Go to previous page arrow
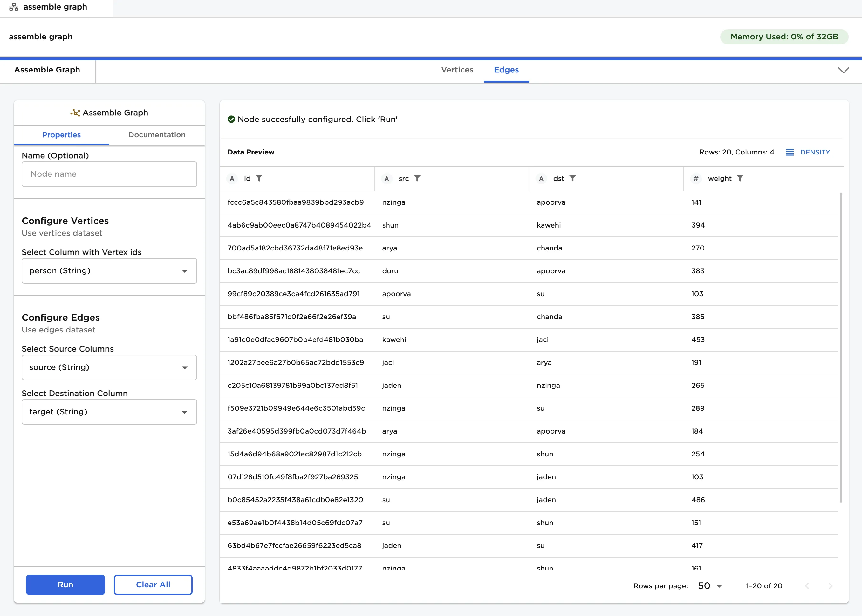This screenshot has width=862, height=616. [x=807, y=586]
